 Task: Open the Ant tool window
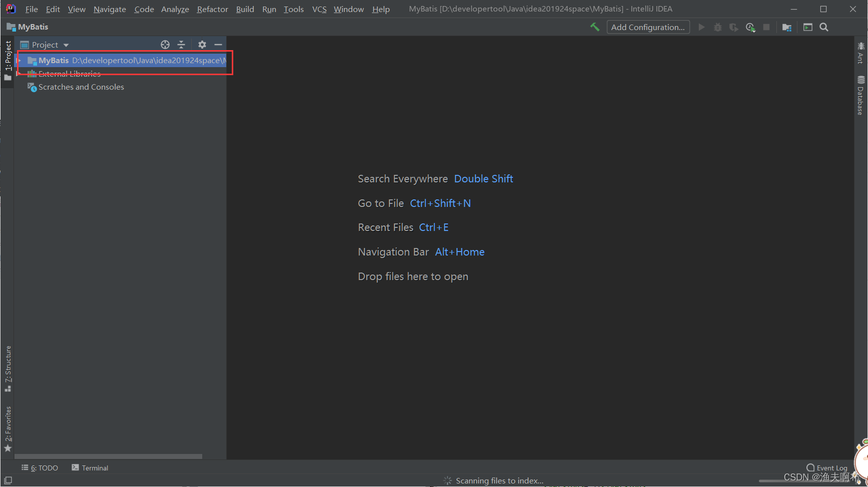[860, 53]
